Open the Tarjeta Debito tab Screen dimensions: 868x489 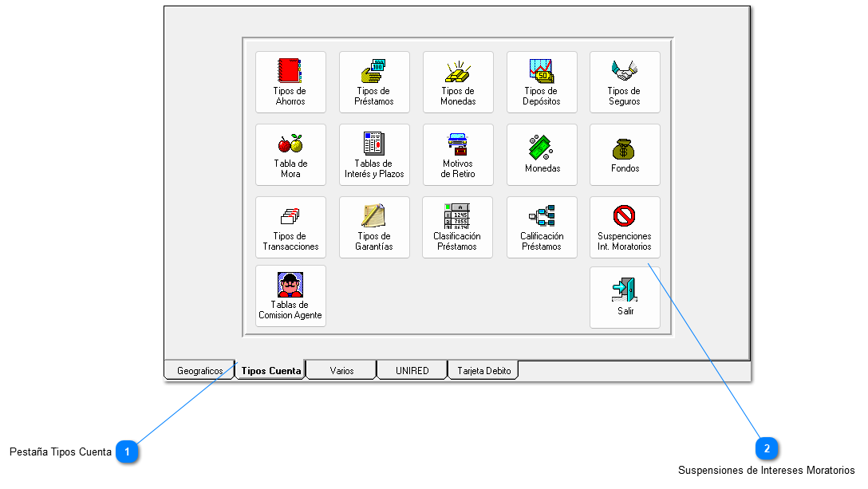484,371
